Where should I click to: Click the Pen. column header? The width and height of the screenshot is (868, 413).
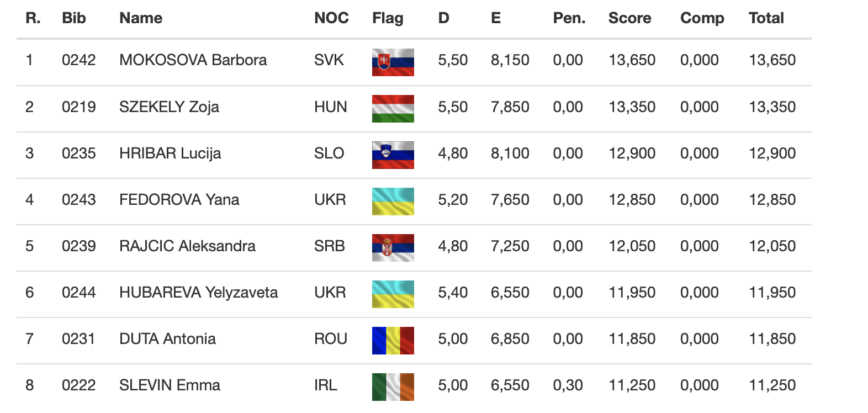[569, 18]
